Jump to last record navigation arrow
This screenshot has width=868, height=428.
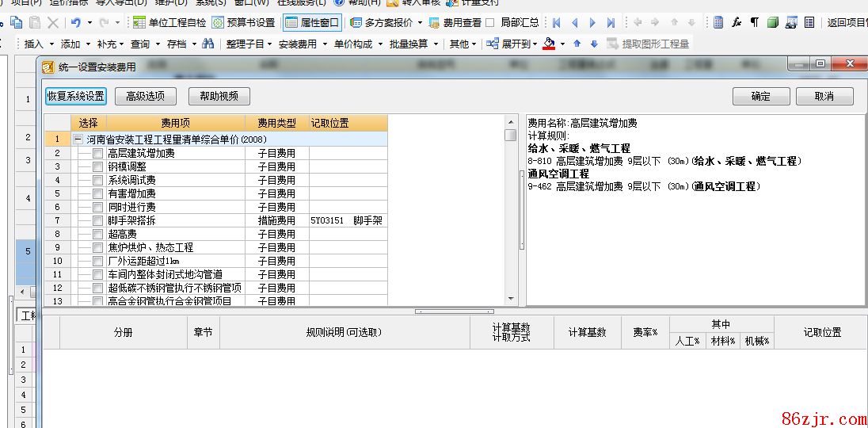tap(611, 23)
